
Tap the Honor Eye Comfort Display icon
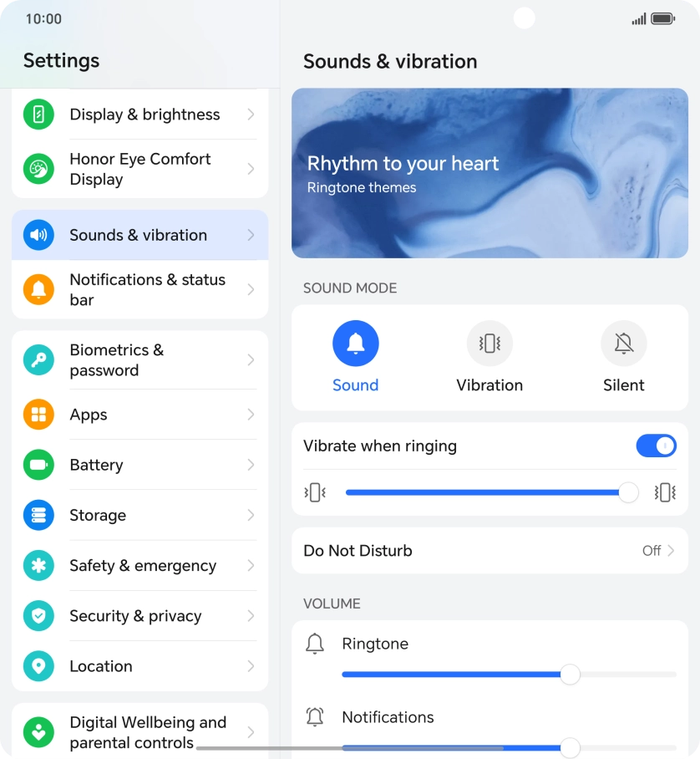coord(38,169)
